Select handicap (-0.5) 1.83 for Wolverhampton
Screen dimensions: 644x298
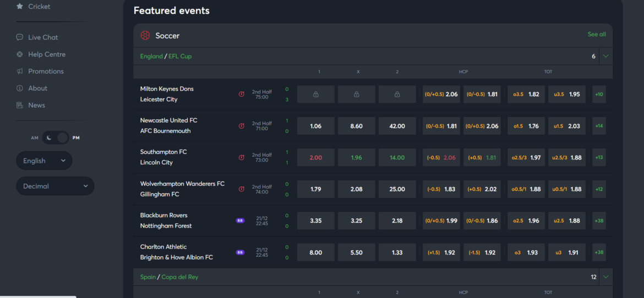[441, 189]
